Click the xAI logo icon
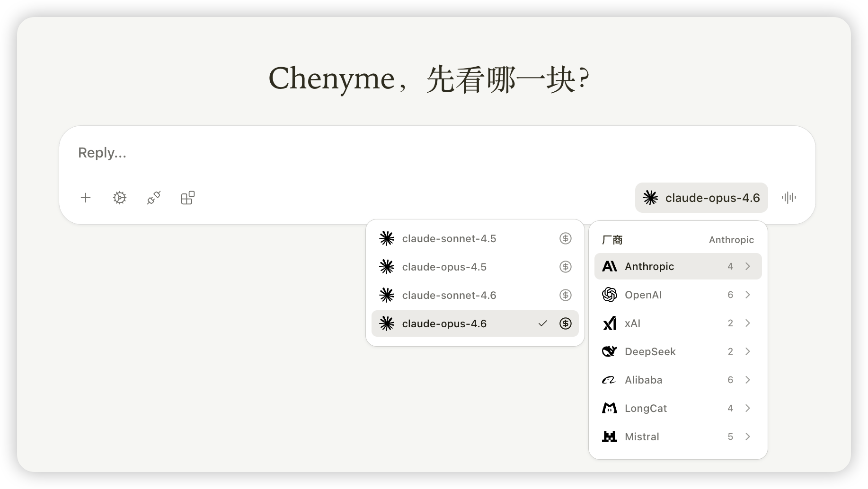Screen dimensions: 868x489 (x=610, y=323)
